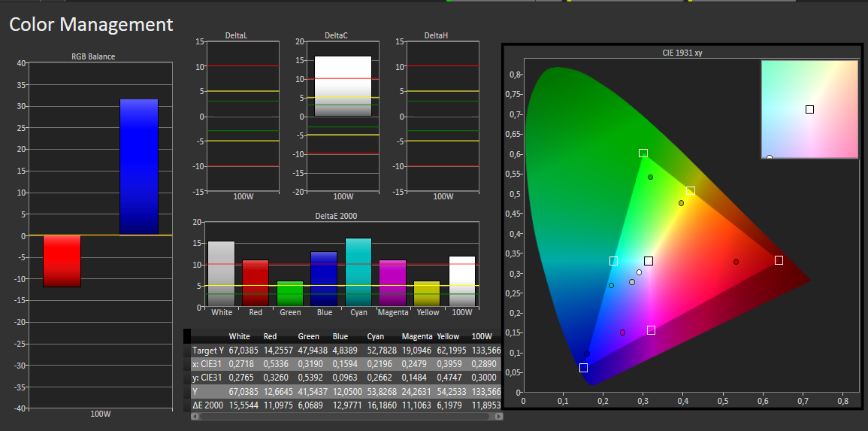Screen dimensions: 868x431
Task: Click the x value 0,1594 for Blue
Action: pyautogui.click(x=345, y=364)
